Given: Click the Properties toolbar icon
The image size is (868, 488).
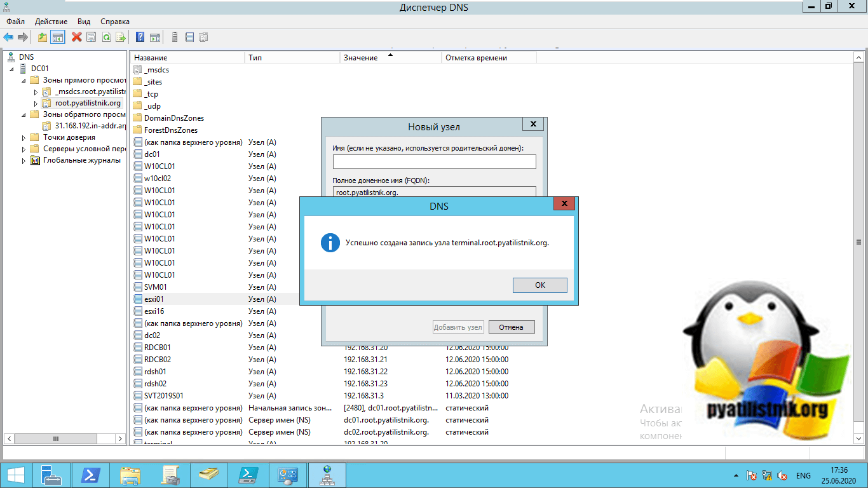Looking at the screenshot, I should [92, 37].
